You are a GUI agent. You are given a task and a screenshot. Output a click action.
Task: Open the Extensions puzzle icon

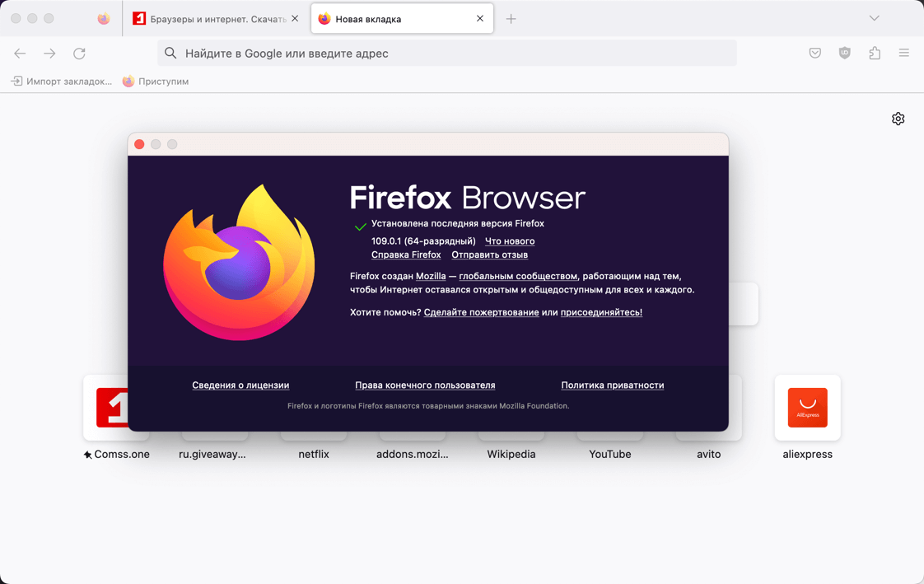[875, 53]
